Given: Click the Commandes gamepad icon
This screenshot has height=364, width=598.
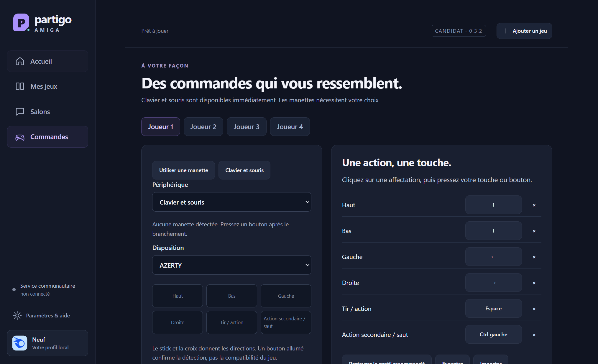Looking at the screenshot, I should click(20, 137).
